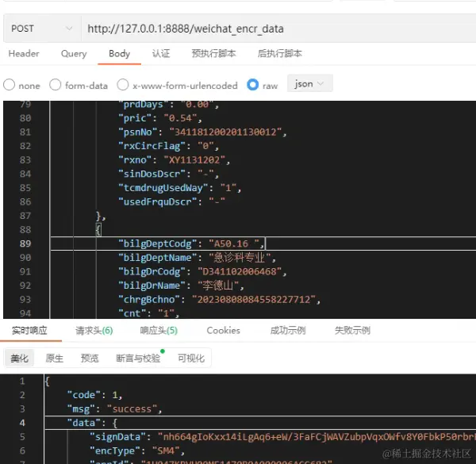Select the raw radio button

pos(252,85)
